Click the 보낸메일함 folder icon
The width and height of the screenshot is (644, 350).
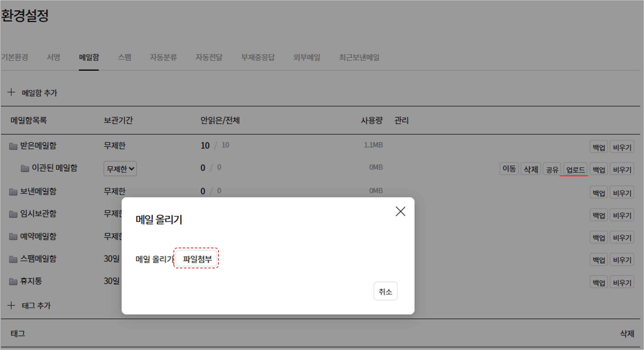pyautogui.click(x=13, y=192)
